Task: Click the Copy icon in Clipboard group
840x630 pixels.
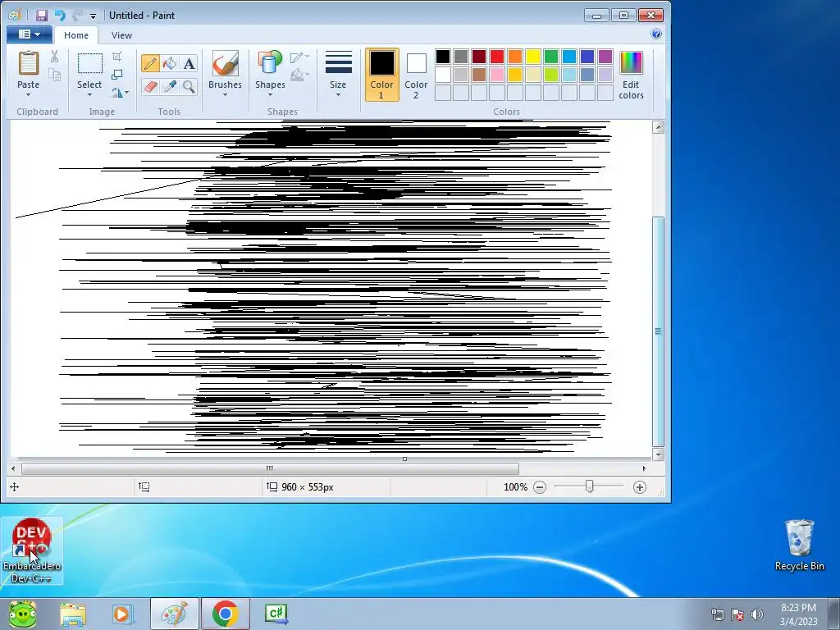Action: [54, 75]
